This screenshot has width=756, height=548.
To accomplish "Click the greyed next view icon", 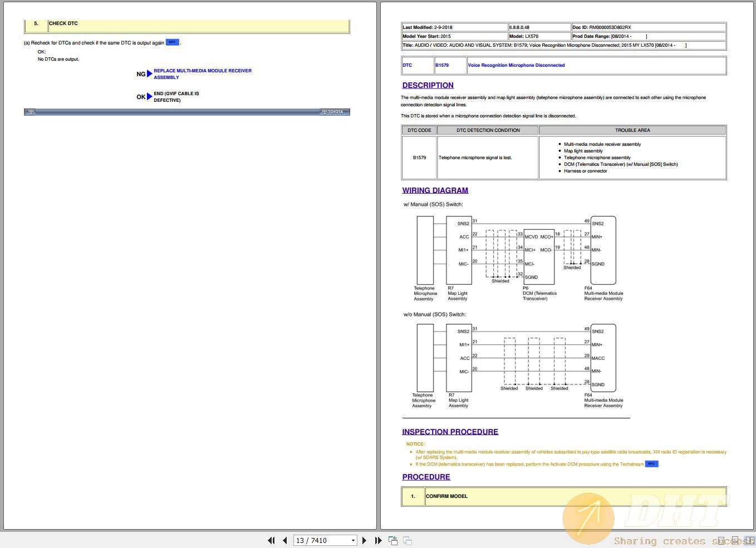I will [x=408, y=540].
